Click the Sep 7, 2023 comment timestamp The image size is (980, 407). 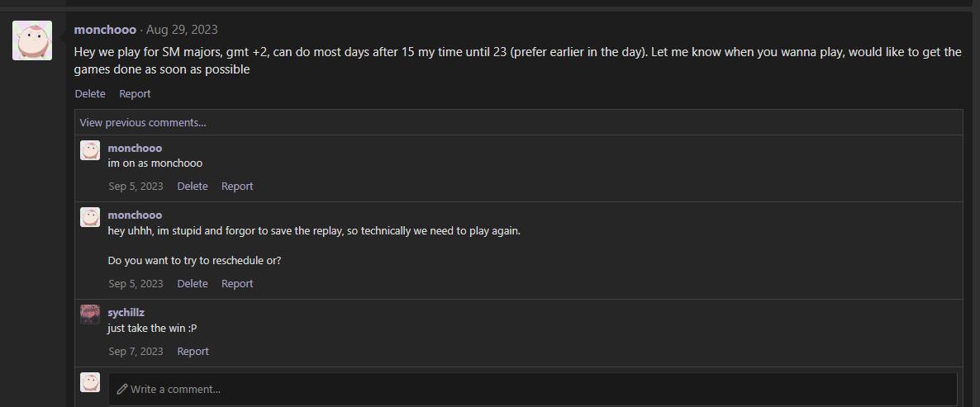pyautogui.click(x=136, y=352)
